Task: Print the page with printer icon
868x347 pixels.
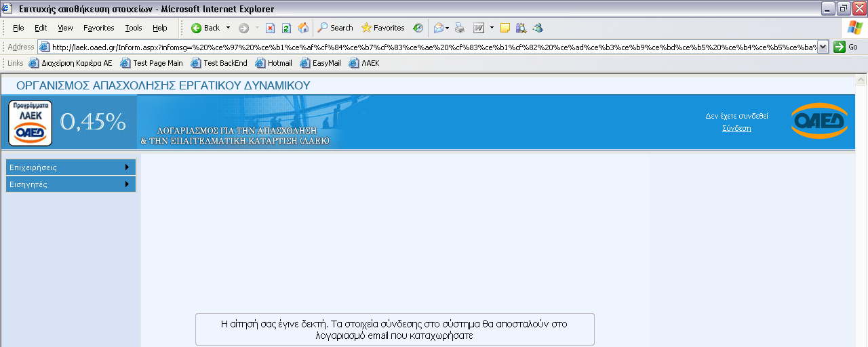Action: pyautogui.click(x=460, y=28)
